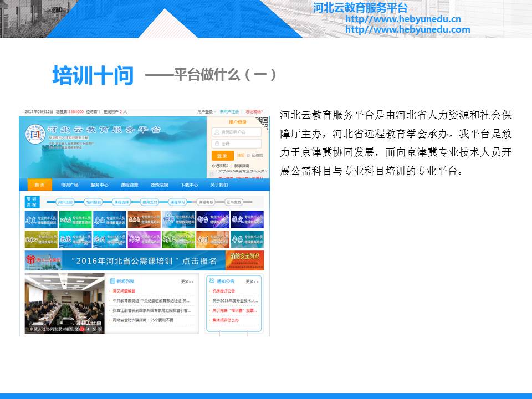Viewport: 532px width, 399px height.
Task: Click 忘记密码? below the login button
Action: pos(220,166)
